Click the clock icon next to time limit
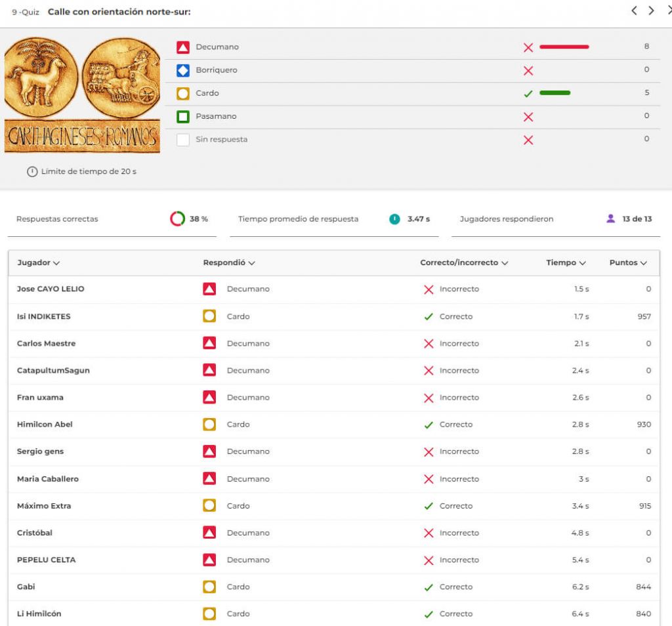This screenshot has width=672, height=626. [x=31, y=172]
